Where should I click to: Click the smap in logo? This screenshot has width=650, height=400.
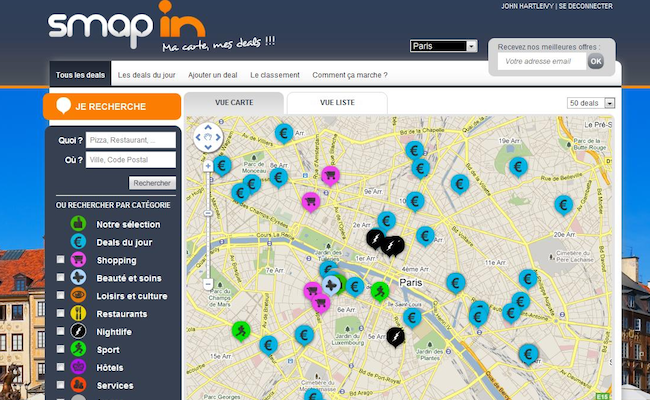[127, 26]
